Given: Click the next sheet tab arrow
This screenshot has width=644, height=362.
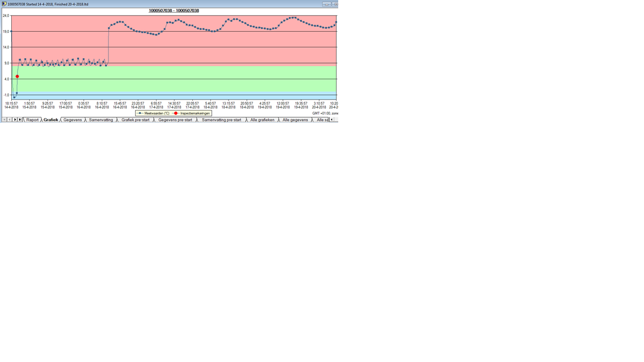Looking at the screenshot, I should tap(15, 120).
